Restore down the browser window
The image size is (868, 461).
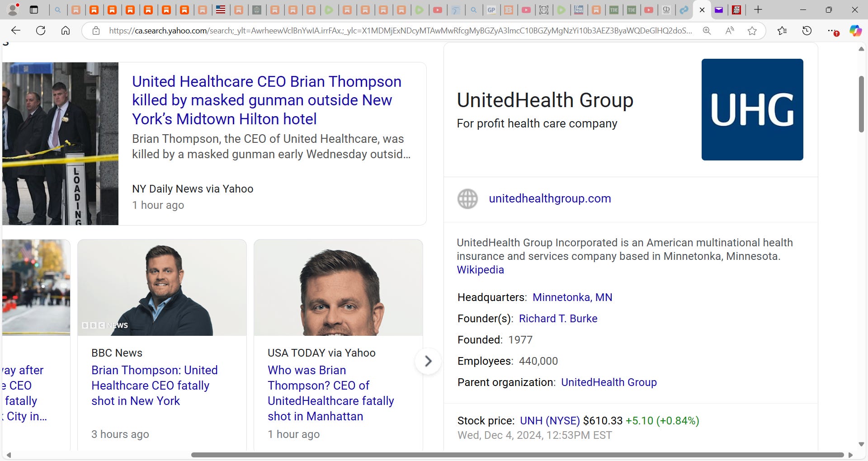829,9
